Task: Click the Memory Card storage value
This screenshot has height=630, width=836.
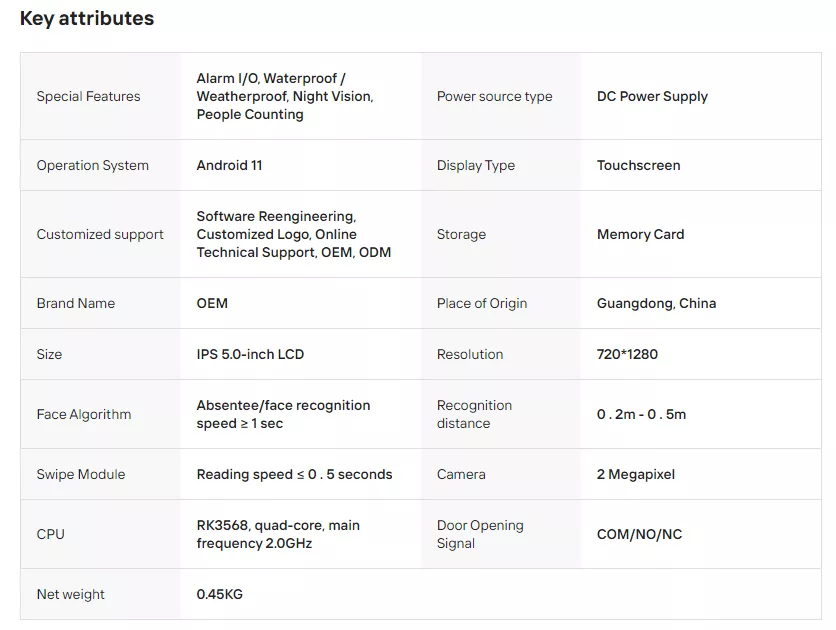Action: pos(640,235)
